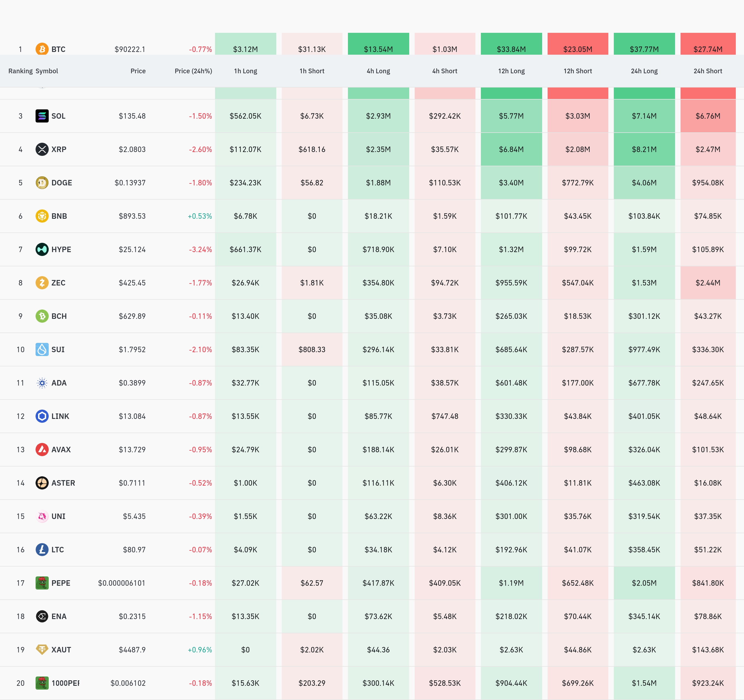The image size is (744, 700).
Task: Click the LINK coin icon
Action: [42, 416]
